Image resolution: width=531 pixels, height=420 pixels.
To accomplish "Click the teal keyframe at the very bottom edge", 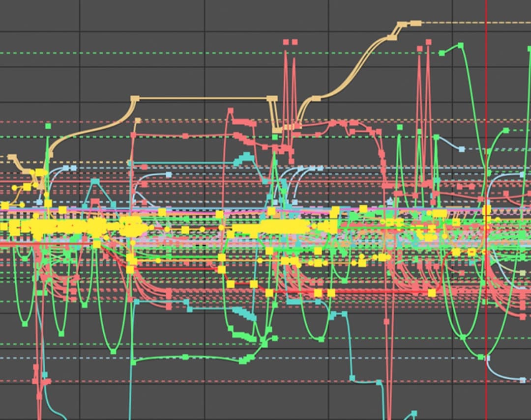I will 414,413.
